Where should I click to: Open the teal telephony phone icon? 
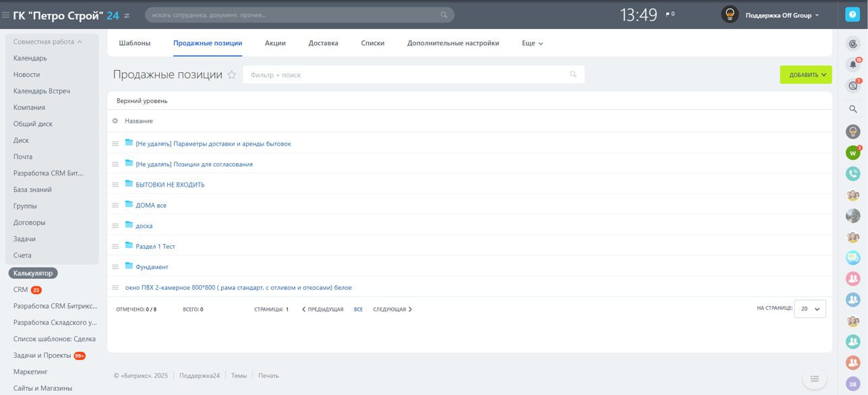853,174
